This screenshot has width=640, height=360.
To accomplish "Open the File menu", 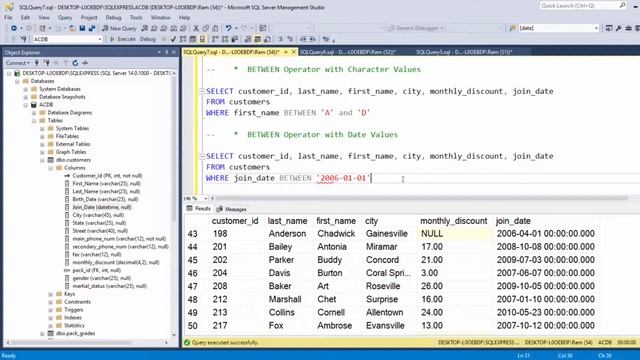I will (x=8, y=18).
